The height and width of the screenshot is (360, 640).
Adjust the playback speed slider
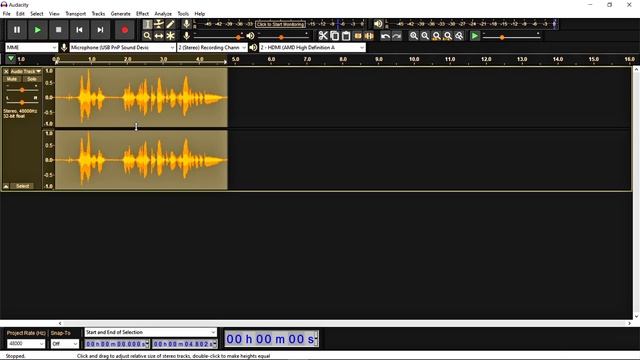tap(511, 37)
